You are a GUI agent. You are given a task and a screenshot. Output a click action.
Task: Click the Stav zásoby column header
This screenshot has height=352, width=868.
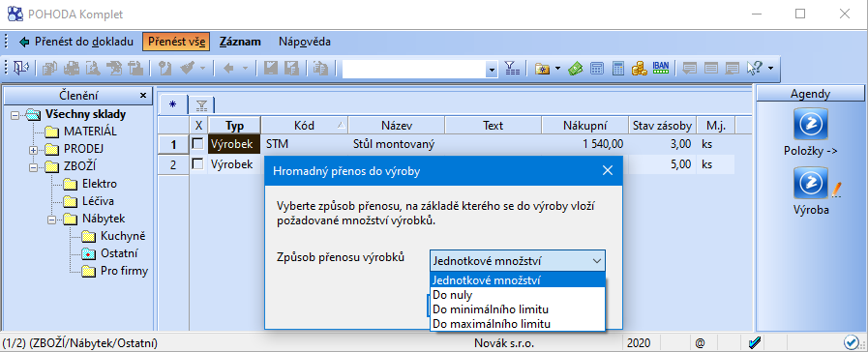[x=663, y=126]
